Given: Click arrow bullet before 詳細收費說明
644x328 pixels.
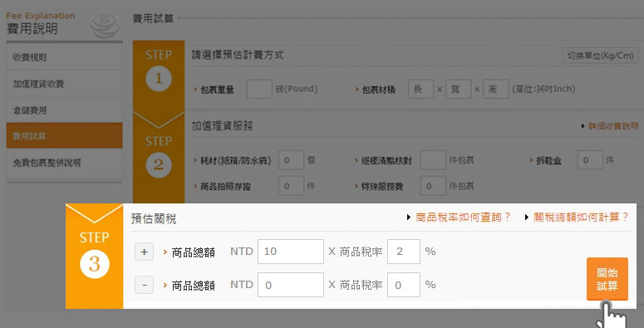Looking at the screenshot, I should [583, 126].
